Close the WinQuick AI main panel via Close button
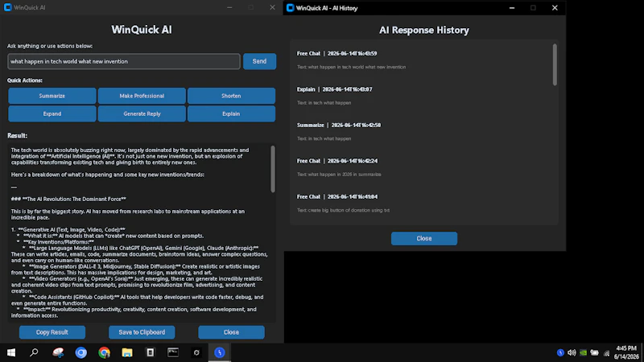 tap(231, 332)
